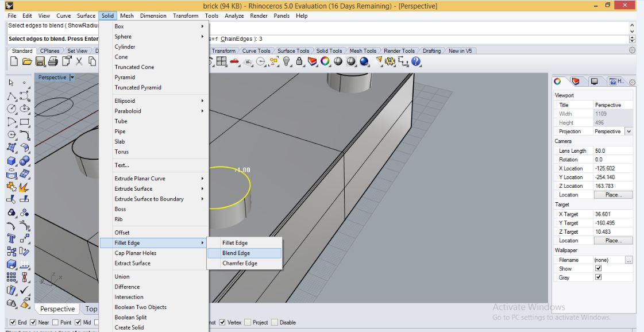
Task: Expand the Paraboloid submenu
Action: point(155,111)
